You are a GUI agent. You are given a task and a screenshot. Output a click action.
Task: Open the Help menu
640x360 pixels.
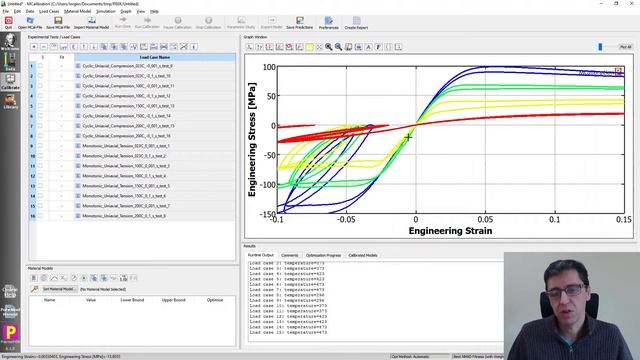tap(154, 11)
